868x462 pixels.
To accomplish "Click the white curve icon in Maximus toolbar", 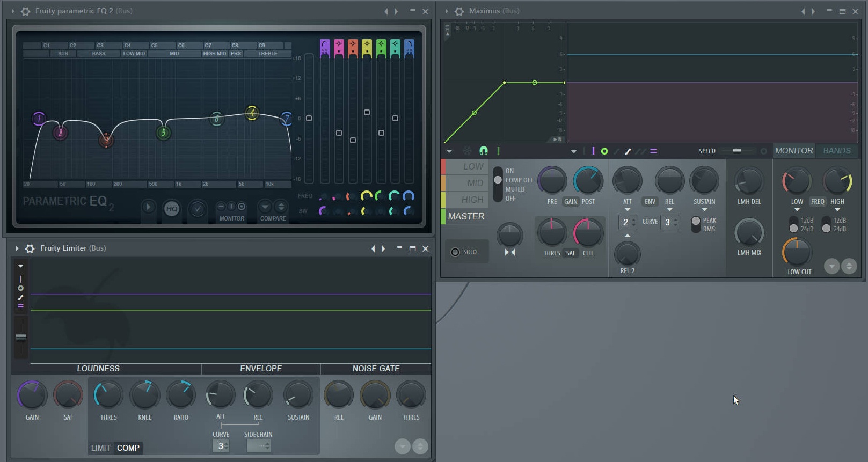I will click(x=628, y=151).
